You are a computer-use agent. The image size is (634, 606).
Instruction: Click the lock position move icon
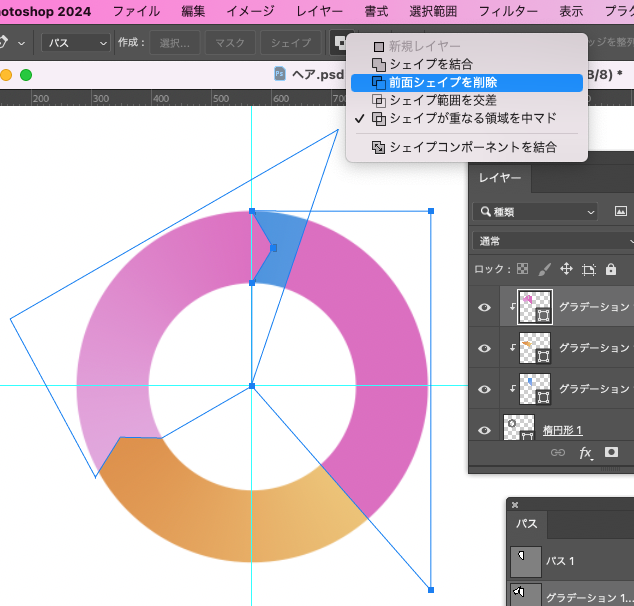click(566, 269)
